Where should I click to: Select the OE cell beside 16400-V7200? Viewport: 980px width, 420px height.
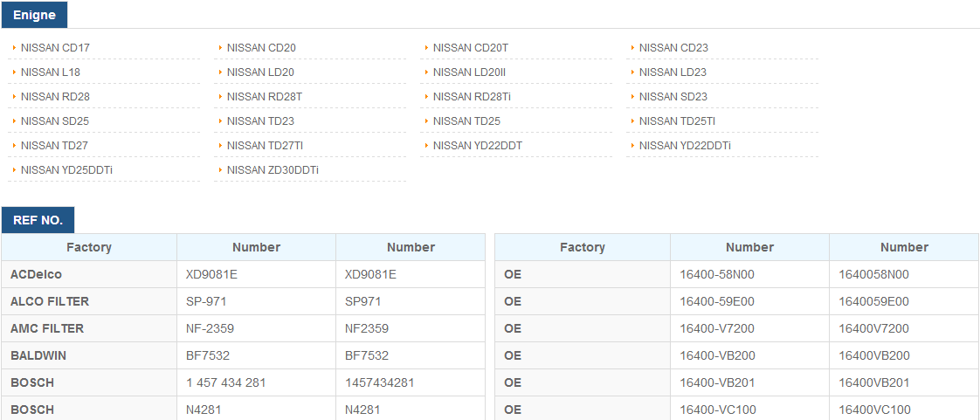(583, 328)
